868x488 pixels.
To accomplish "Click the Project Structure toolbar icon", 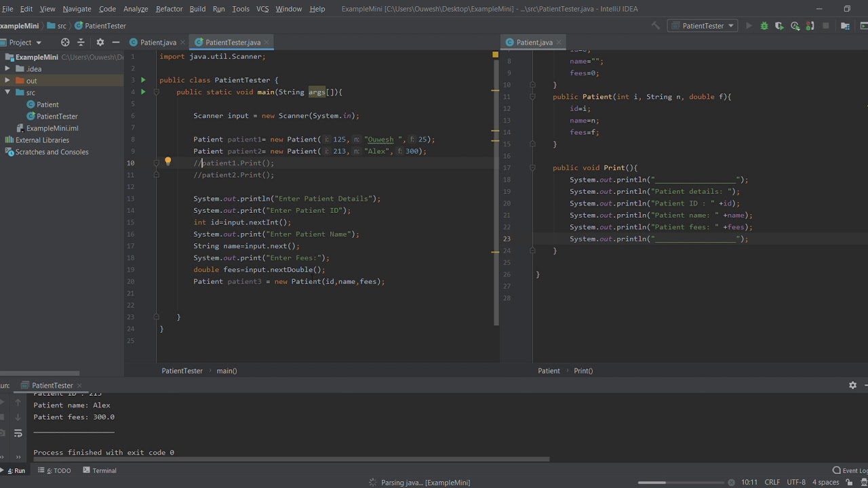I will [845, 26].
